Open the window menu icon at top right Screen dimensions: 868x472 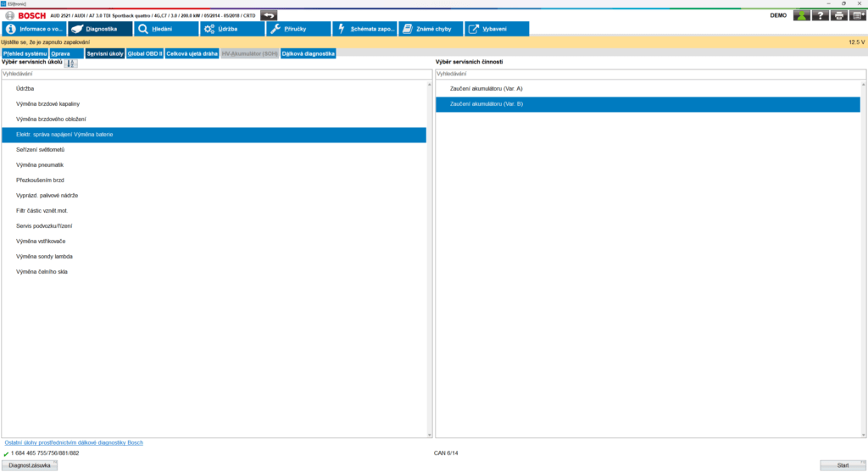click(x=857, y=15)
